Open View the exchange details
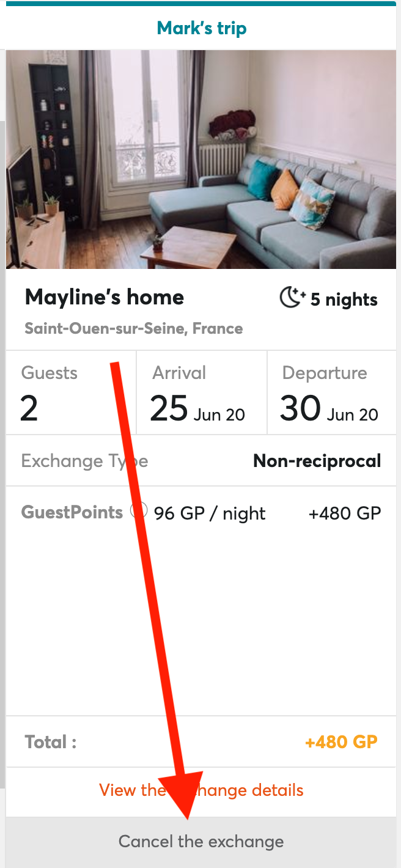The height and width of the screenshot is (868, 401). pos(200,790)
